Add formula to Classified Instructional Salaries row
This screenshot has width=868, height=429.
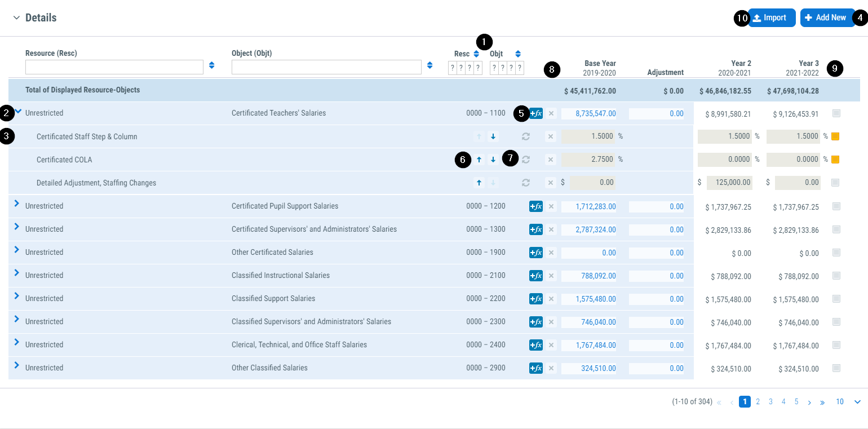coord(536,276)
